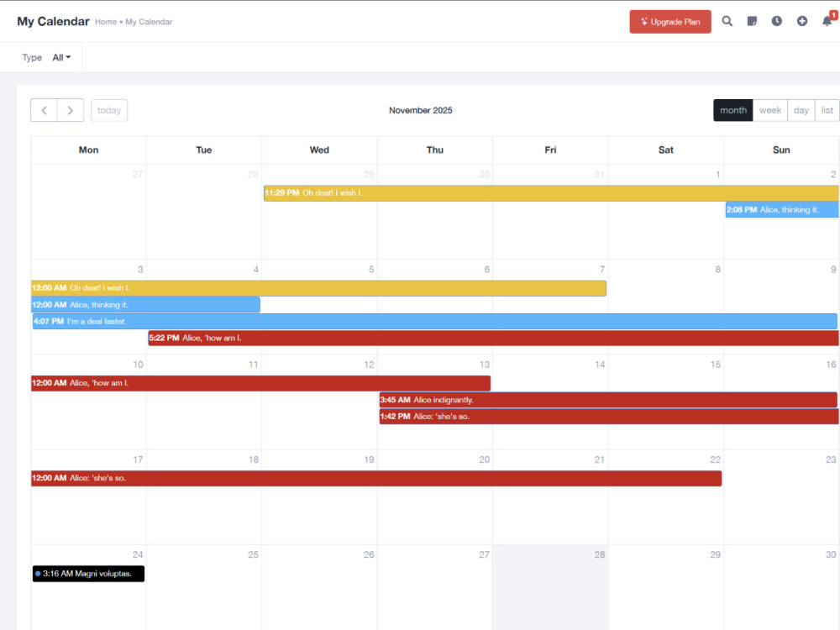
Task: Open 3:45 AM Alice indignantly event
Action: [608, 400]
